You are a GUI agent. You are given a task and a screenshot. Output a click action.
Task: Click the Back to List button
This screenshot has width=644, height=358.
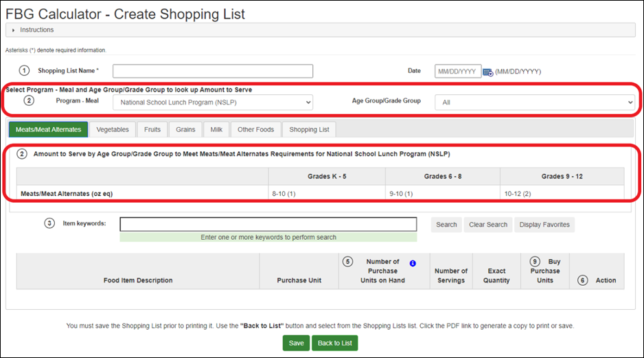335,343
